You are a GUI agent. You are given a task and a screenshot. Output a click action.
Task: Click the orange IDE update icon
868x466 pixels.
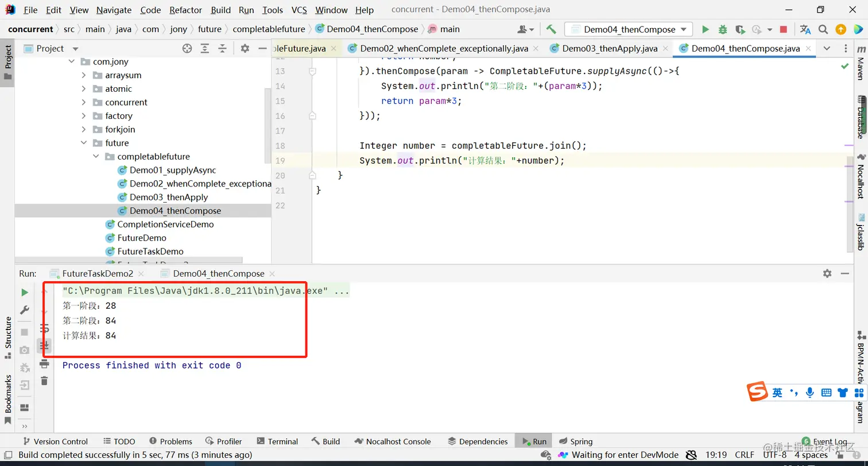[x=840, y=29]
